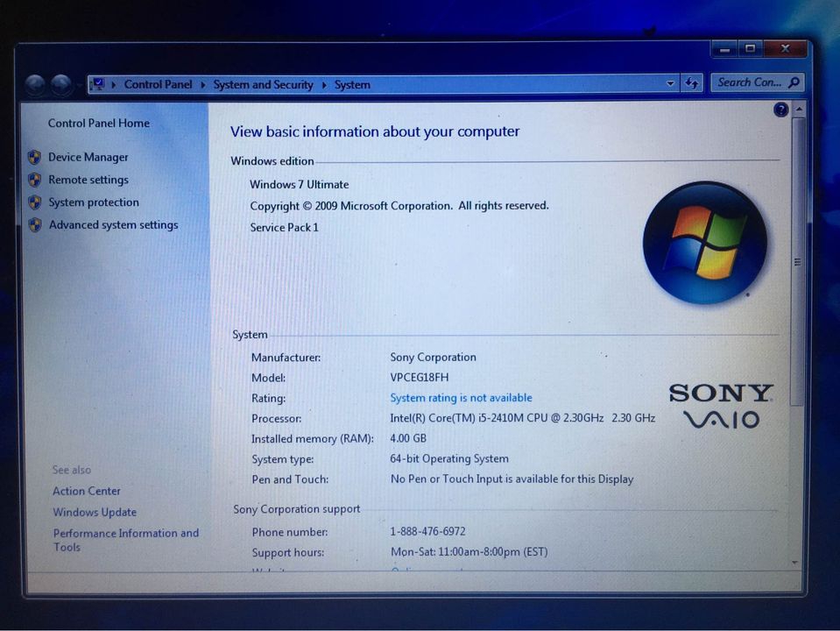
Task: Open Performance Information and Tools
Action: tap(126, 540)
